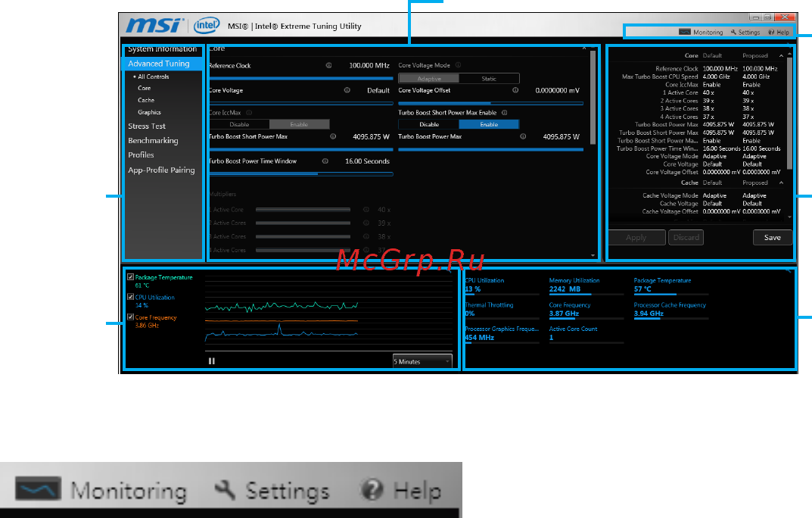Click the Reference Clock info icon
This screenshot has height=518, width=812.
pyautogui.click(x=328, y=65)
